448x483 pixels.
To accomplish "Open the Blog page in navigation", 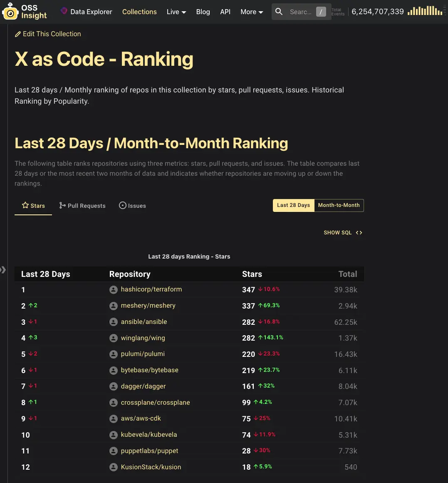I will pos(203,12).
